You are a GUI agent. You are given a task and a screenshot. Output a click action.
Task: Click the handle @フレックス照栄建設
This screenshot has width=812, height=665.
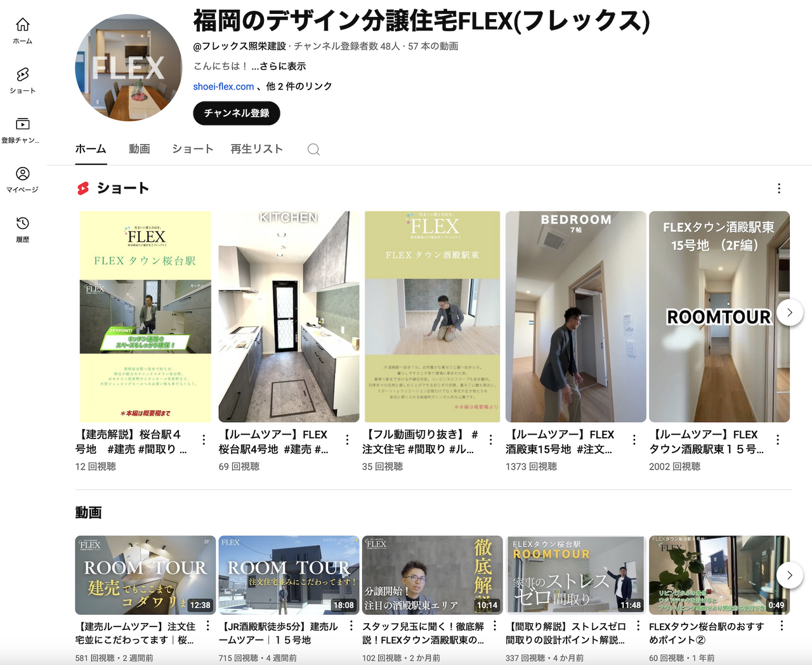[x=240, y=46]
